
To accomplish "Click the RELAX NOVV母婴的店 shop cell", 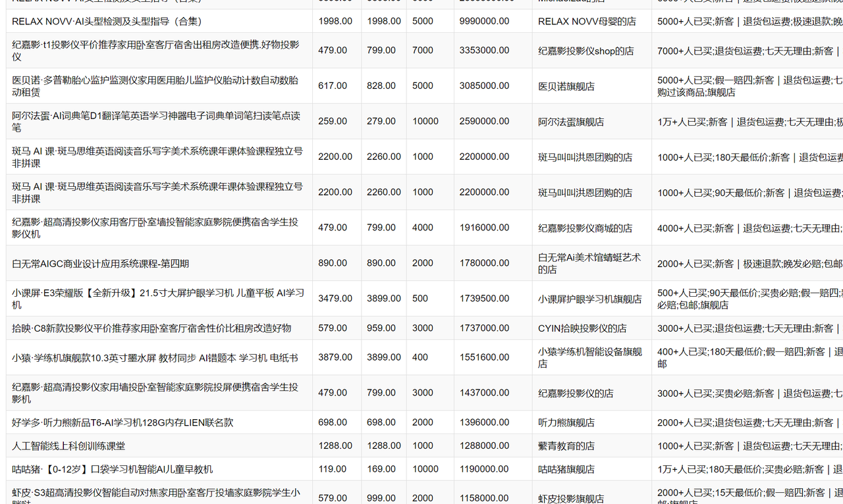I will [x=587, y=21].
